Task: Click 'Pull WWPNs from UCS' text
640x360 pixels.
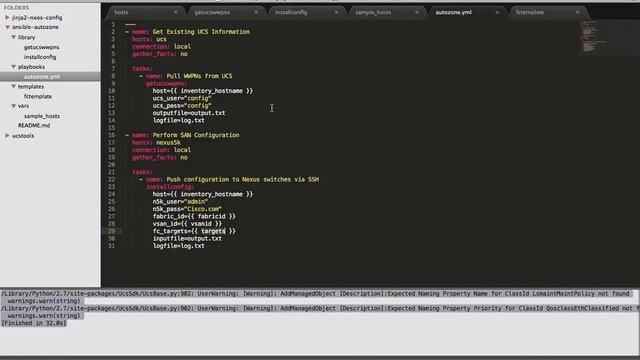Action: coord(199,76)
